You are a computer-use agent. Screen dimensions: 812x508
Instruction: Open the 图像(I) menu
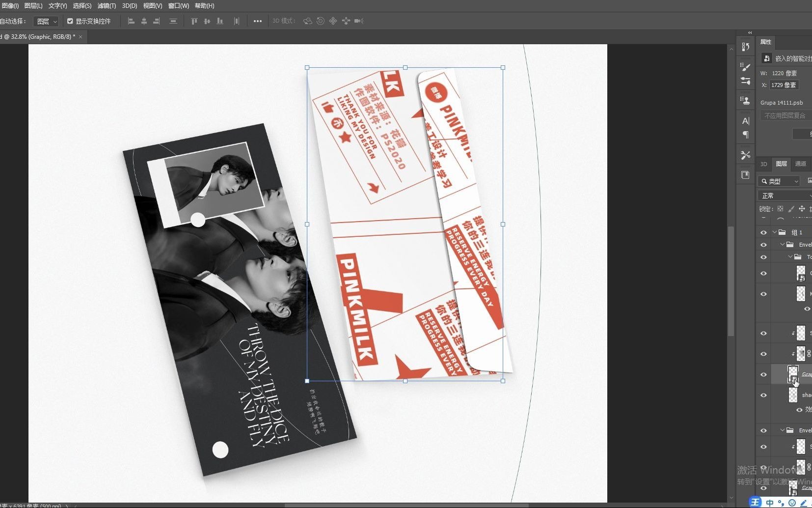tap(9, 6)
